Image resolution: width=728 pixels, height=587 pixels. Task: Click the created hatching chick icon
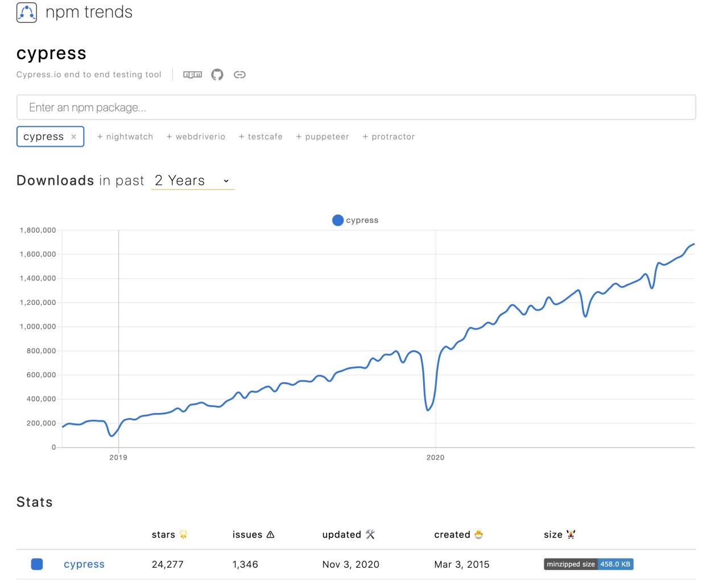479,534
